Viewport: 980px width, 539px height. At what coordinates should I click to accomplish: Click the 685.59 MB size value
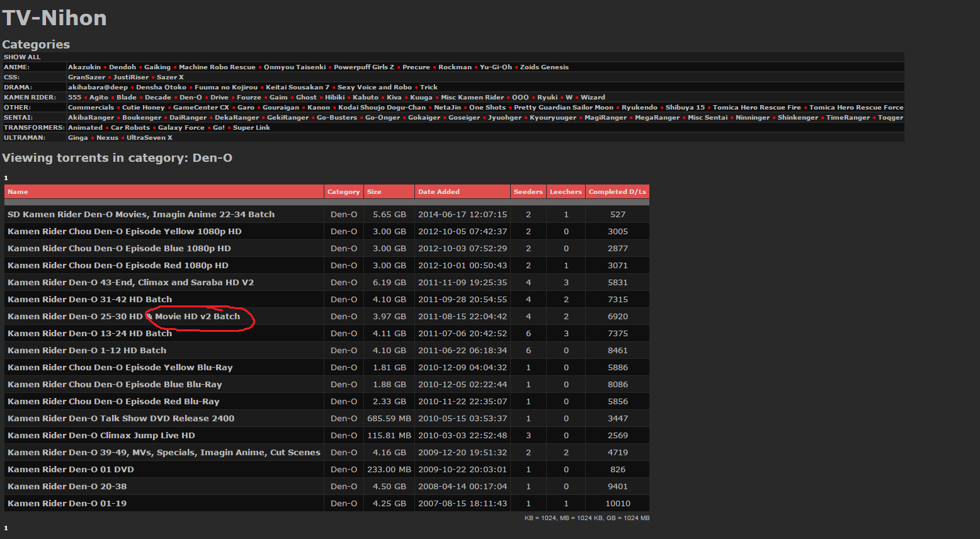(x=389, y=419)
